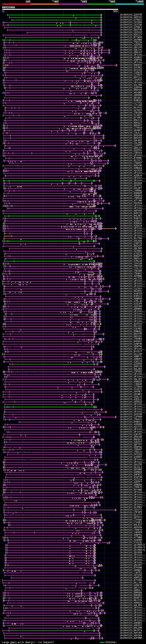Image resolution: width=146 pixels, height=644 pixels.
Task: Click hit label UniRef100_A5KBH3
Action: pyautogui.click(x=131, y=196)
